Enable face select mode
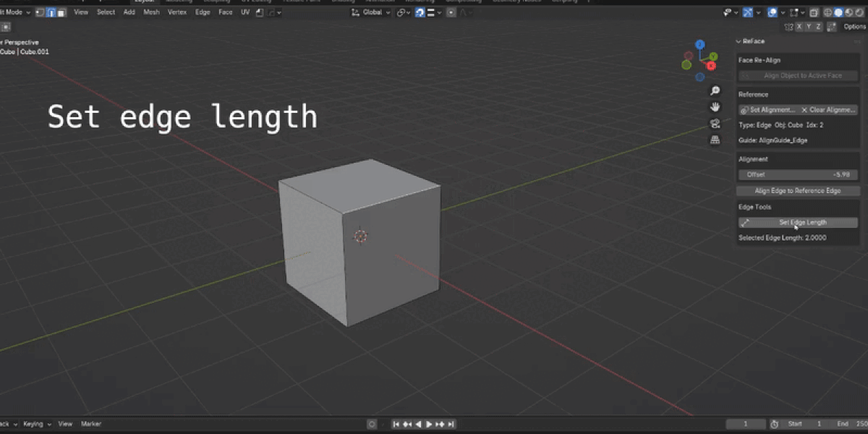The image size is (868, 434). 61,12
